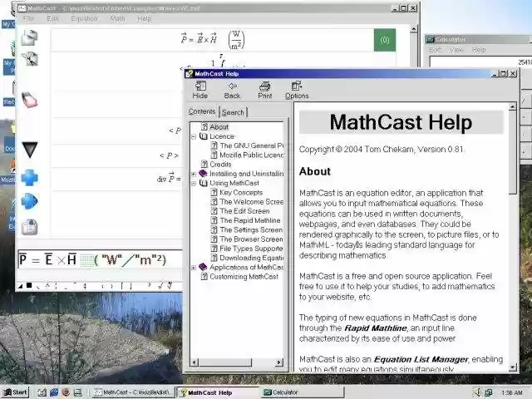Open the About topic in Contents
The height and width of the screenshot is (399, 532).
pos(219,127)
